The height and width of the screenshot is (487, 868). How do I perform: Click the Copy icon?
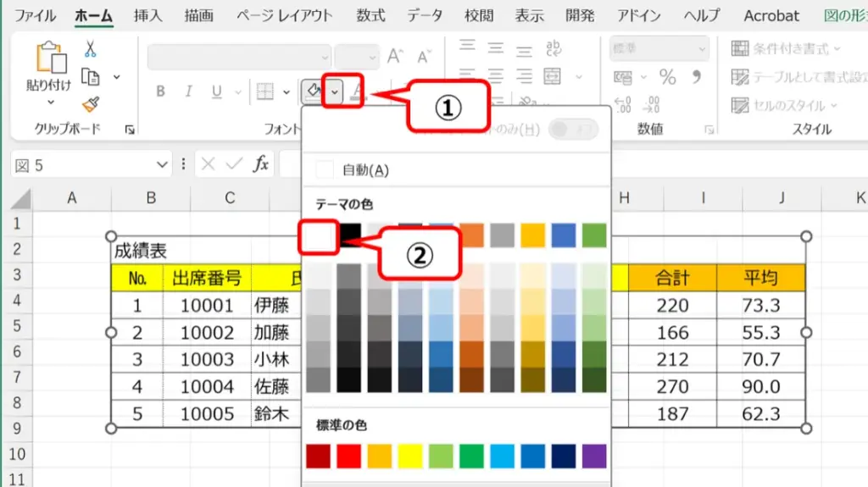90,76
